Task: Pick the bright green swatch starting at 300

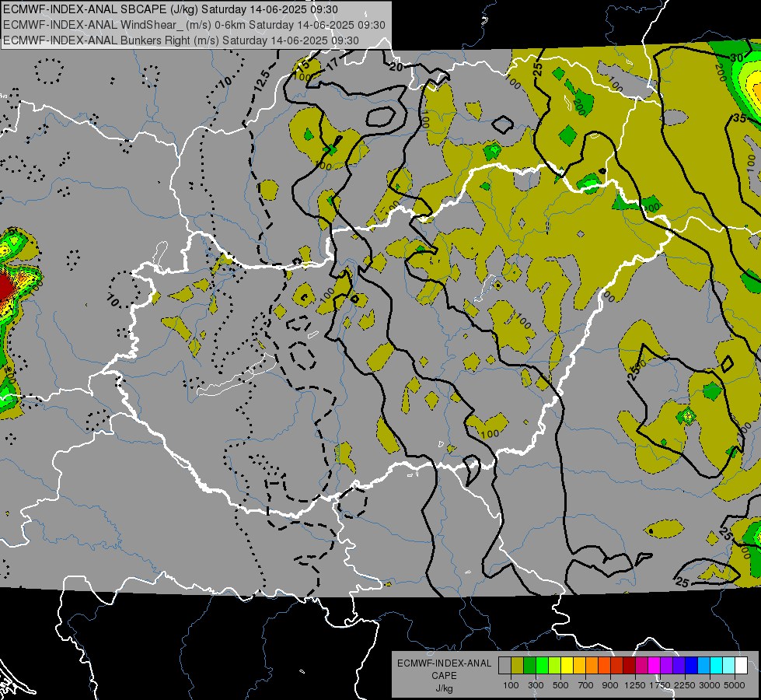Action: (542, 666)
